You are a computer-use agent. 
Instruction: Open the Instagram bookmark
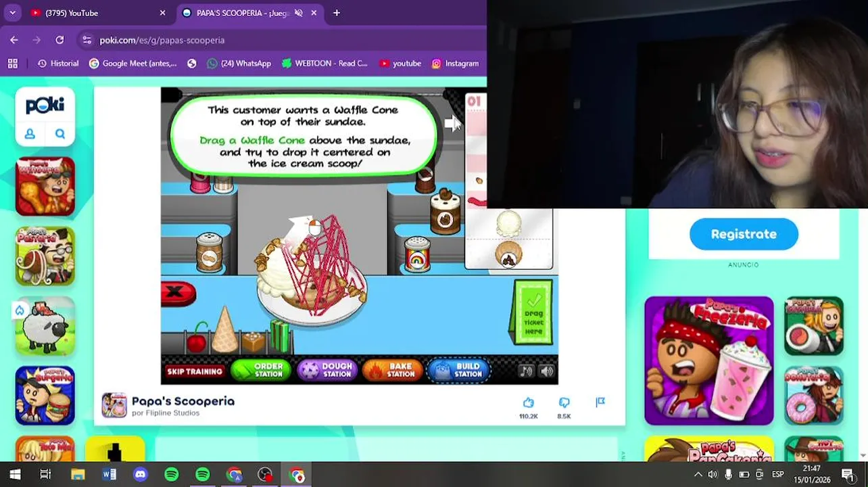pos(455,64)
